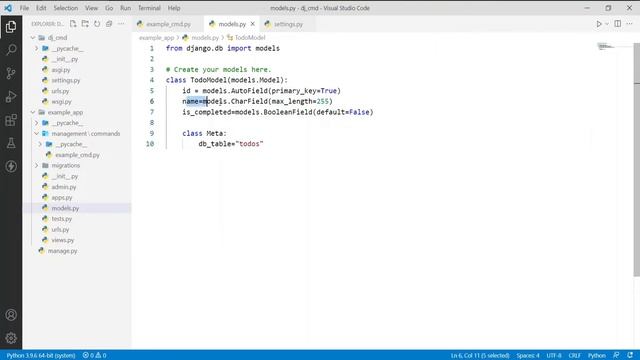Open the Extensions view

tap(11, 120)
